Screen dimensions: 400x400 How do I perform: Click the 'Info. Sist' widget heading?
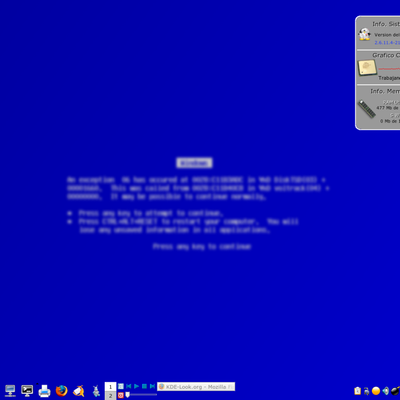pyautogui.click(x=386, y=24)
